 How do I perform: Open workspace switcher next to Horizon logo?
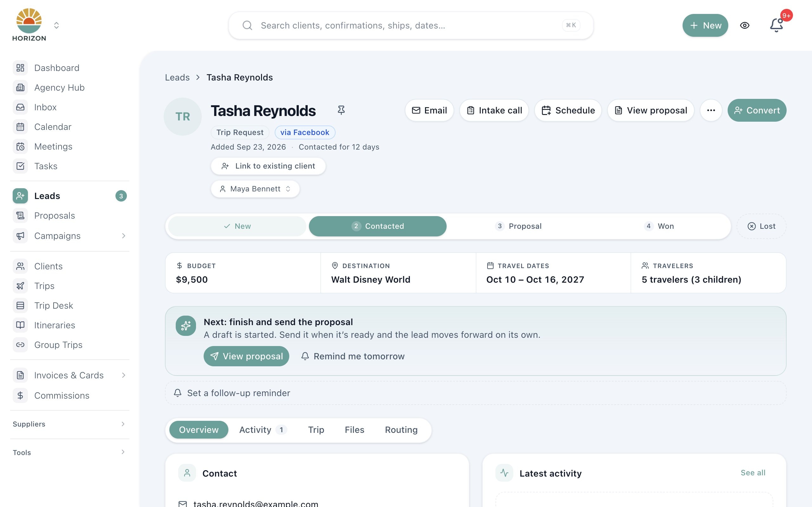coord(56,25)
